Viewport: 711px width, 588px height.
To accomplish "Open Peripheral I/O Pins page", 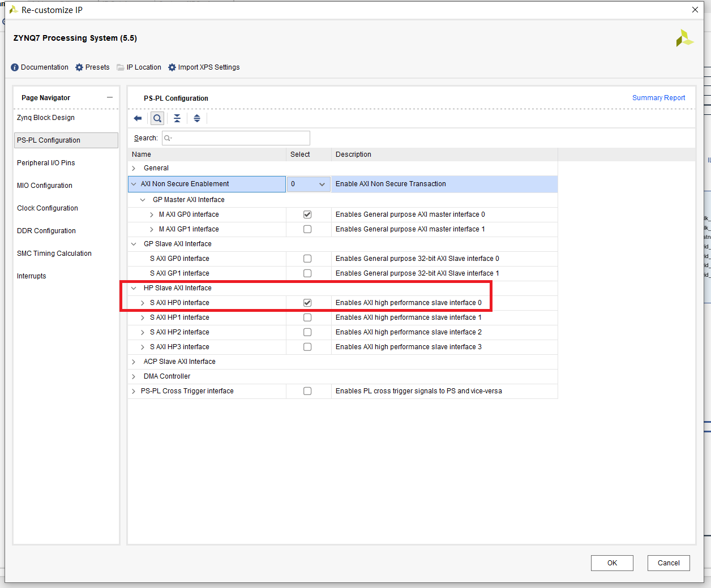I will click(x=46, y=163).
